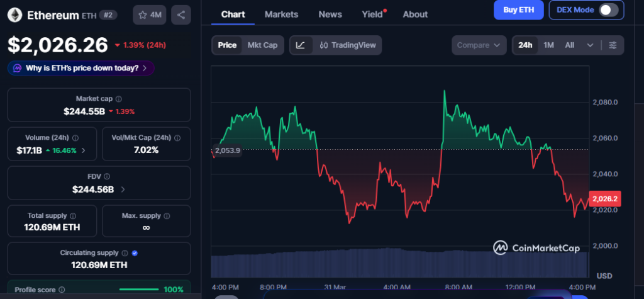Click the Circulating supply verified badge

[x=135, y=253]
